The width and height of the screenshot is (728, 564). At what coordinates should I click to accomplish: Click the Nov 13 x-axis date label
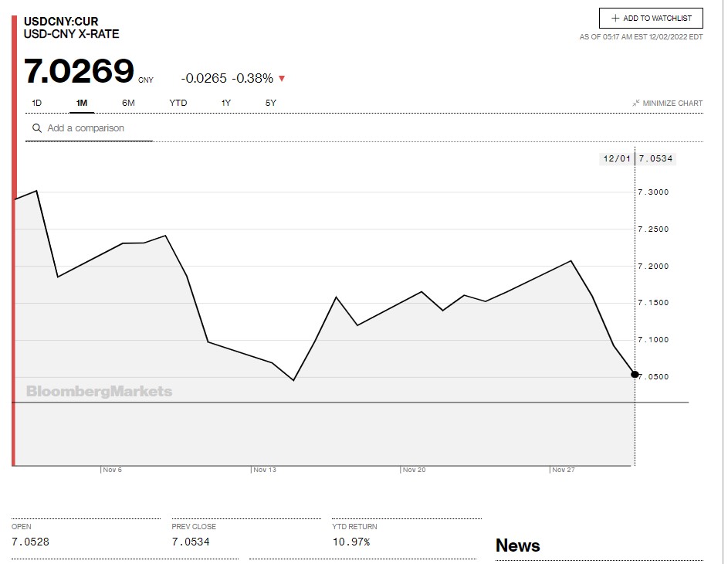pos(265,470)
